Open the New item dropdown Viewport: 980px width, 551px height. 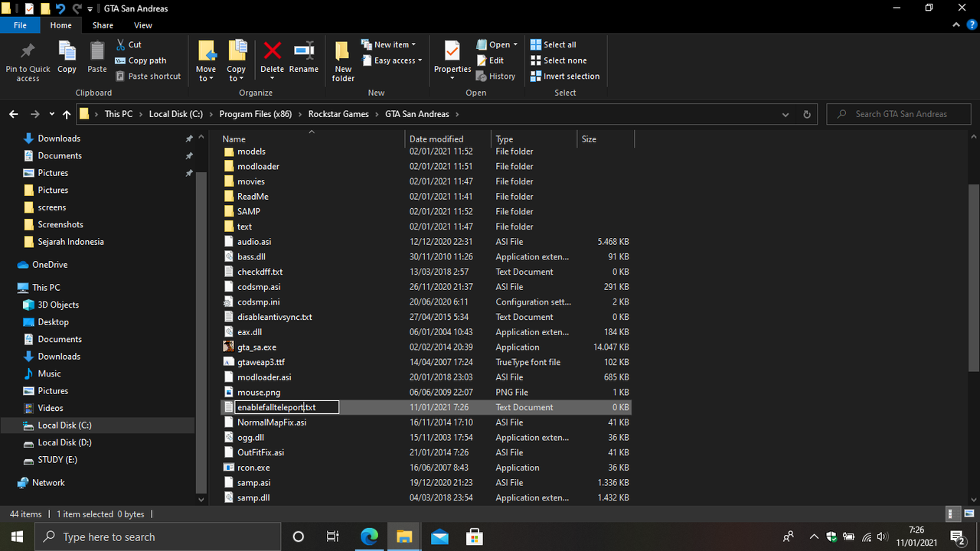[x=389, y=44]
